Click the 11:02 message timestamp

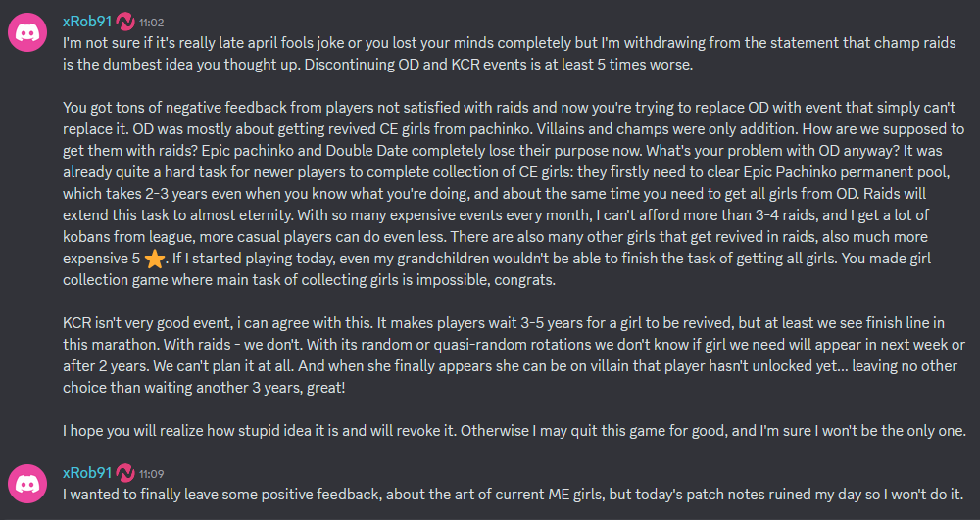pos(152,20)
